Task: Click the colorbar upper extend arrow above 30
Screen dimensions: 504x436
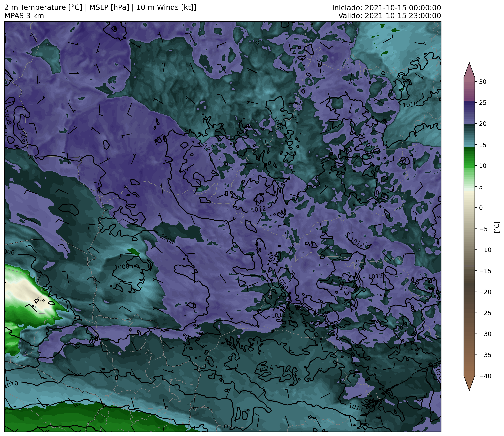Action: [x=469, y=71]
